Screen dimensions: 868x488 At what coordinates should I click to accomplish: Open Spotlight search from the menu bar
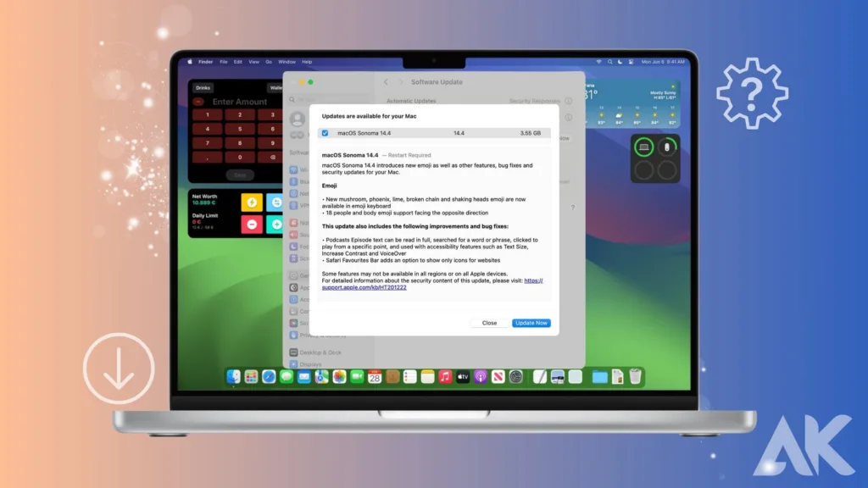click(x=610, y=62)
